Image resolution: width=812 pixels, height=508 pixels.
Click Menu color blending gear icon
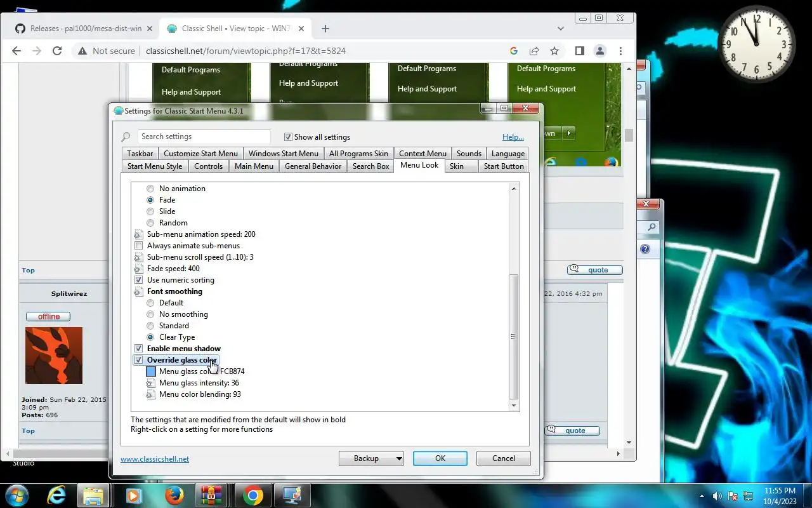[150, 394]
